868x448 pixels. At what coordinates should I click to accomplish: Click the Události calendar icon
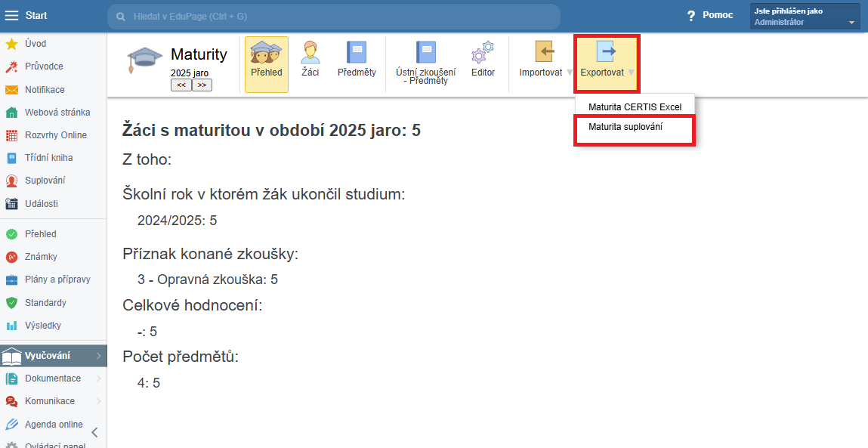click(x=11, y=204)
